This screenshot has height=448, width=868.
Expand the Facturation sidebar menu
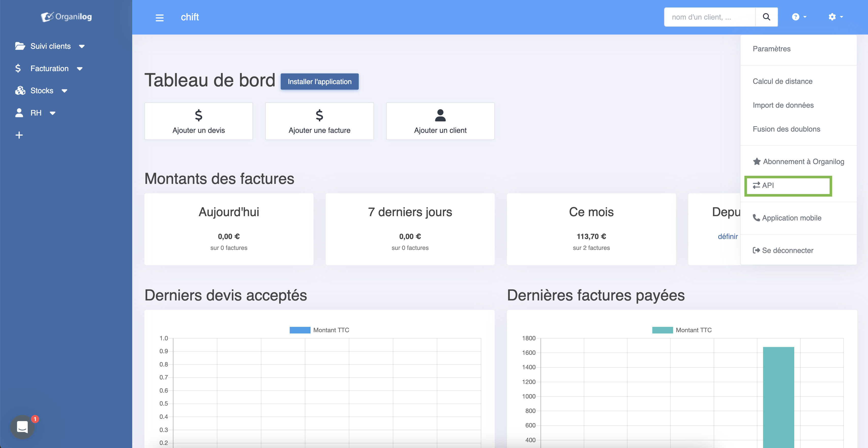pos(49,69)
